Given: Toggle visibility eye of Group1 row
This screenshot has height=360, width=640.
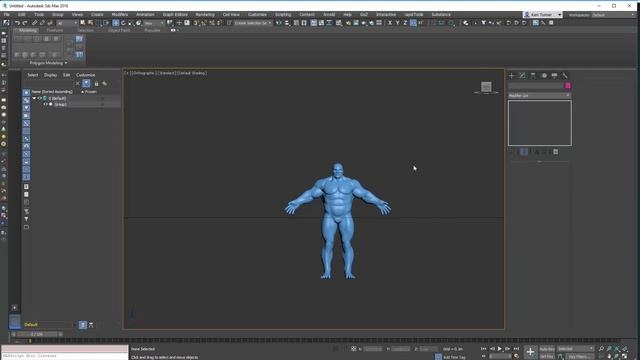Looking at the screenshot, I should (x=45, y=104).
